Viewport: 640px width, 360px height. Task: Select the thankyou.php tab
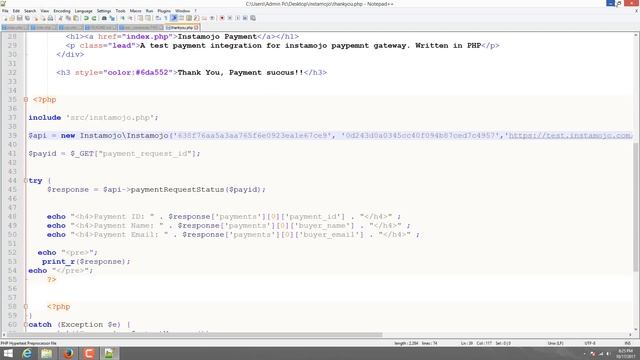click(x=181, y=28)
